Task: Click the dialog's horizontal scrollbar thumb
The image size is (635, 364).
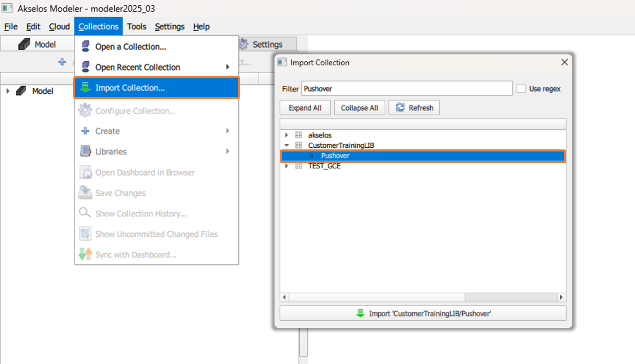Action: [x=377, y=297]
